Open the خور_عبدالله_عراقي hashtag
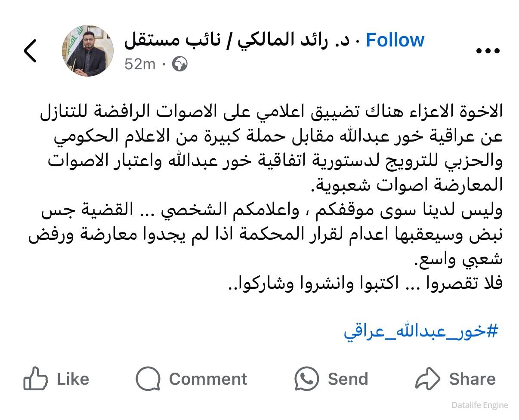Image resolution: width=519 pixels, height=420 pixels. coord(421,331)
